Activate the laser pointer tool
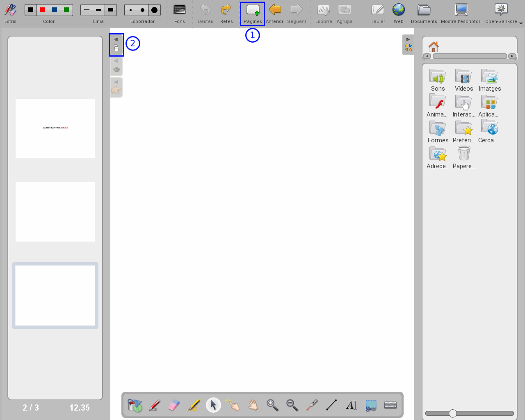The height and width of the screenshot is (420, 525). tap(312, 405)
